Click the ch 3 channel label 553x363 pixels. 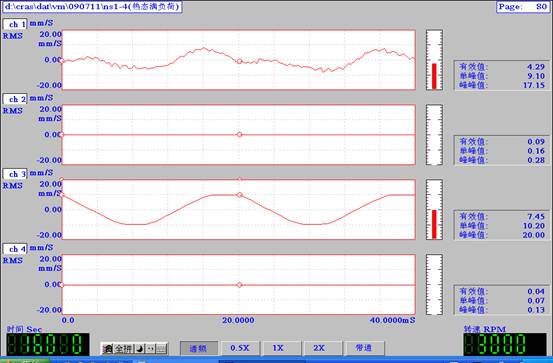pyautogui.click(x=15, y=174)
